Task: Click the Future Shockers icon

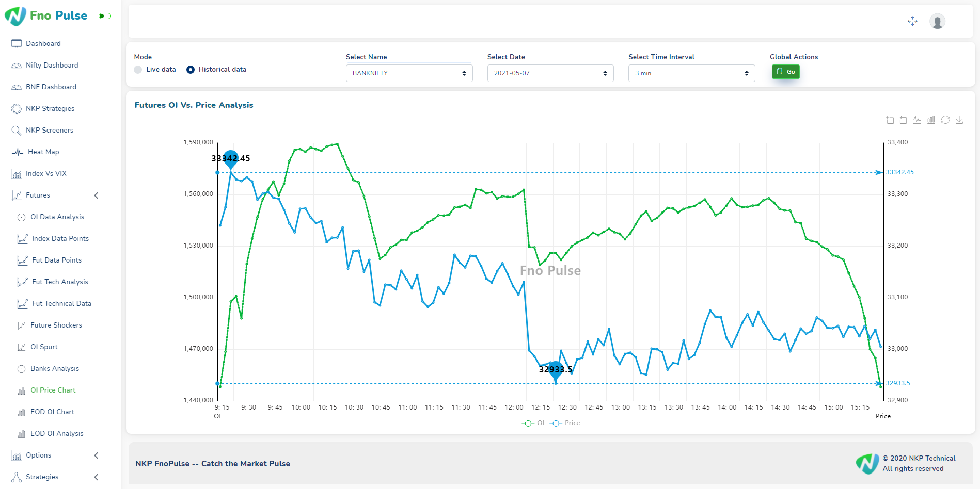Action: pyautogui.click(x=21, y=325)
